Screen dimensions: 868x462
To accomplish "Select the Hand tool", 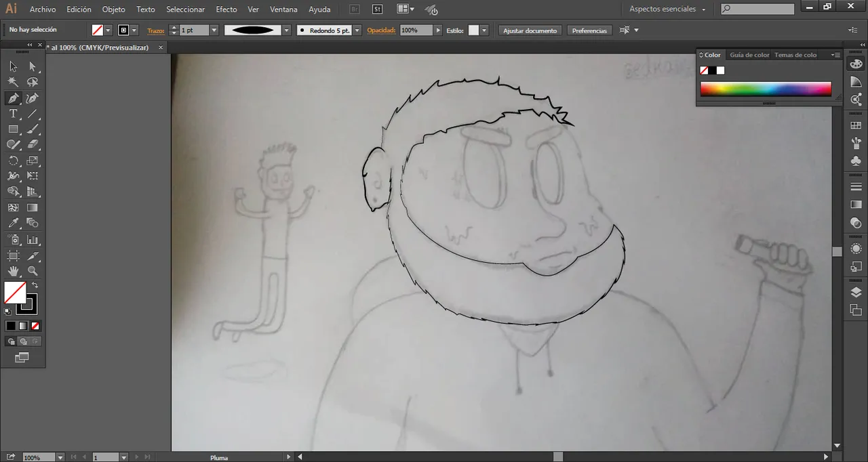I will pyautogui.click(x=14, y=271).
